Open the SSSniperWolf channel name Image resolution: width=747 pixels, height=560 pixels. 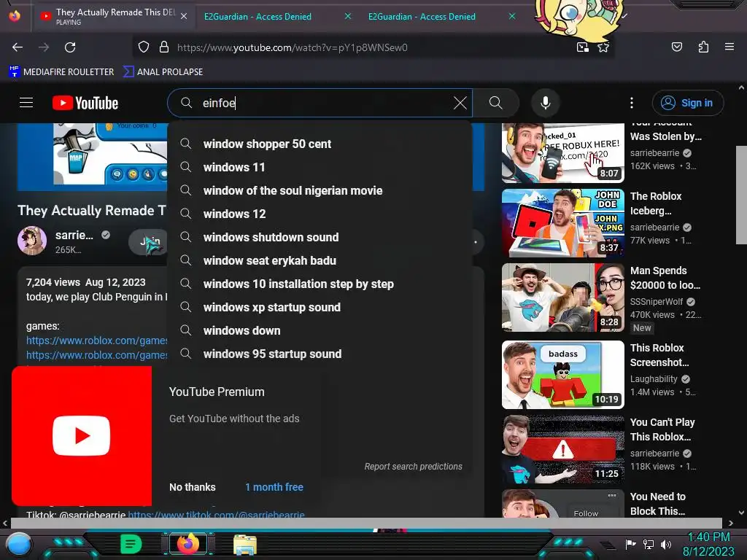(657, 301)
